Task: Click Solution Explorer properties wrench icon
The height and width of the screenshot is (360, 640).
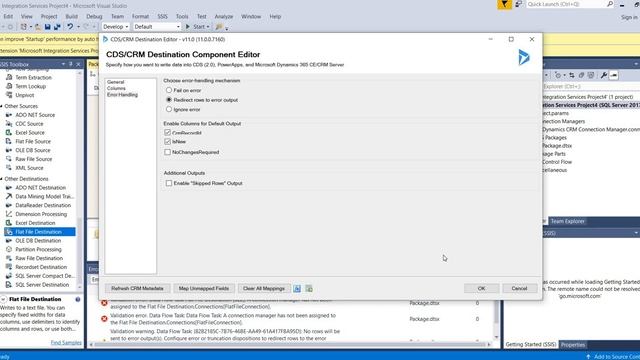Action: pyautogui.click(x=604, y=75)
